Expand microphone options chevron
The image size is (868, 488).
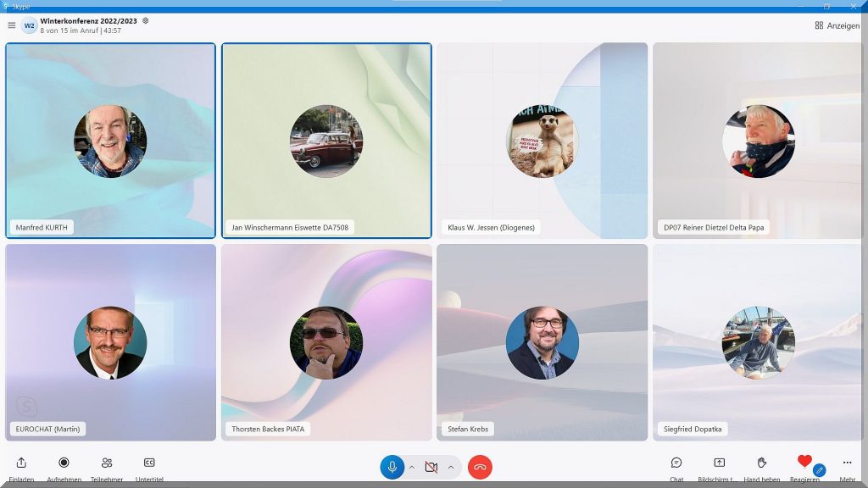pos(412,467)
